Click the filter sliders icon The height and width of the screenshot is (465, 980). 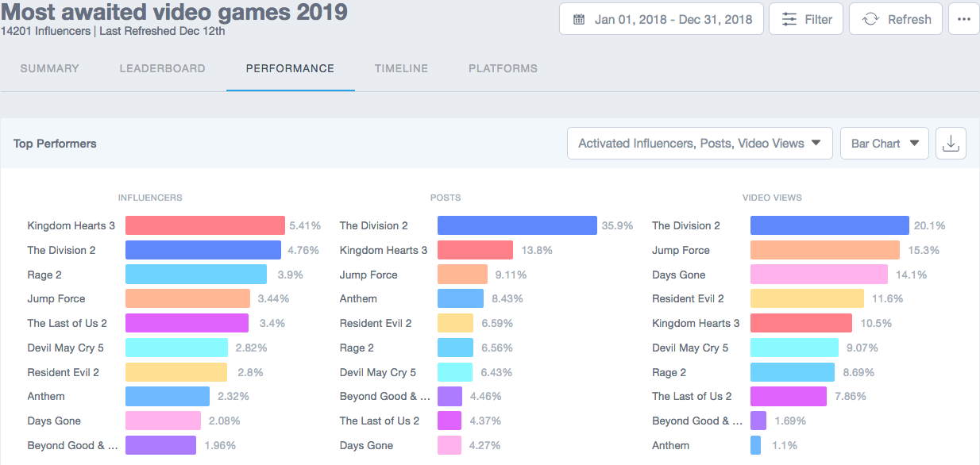point(789,19)
